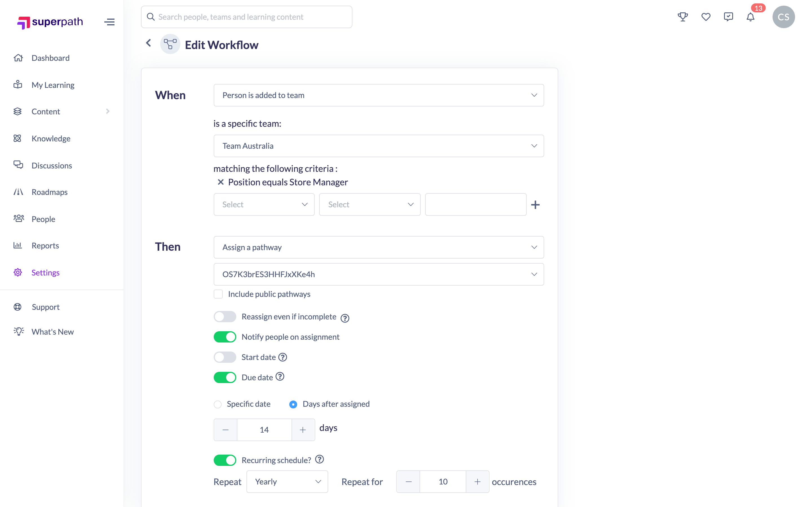The height and width of the screenshot is (507, 812).
Task: Open the Person is added to team dropdown
Action: click(378, 95)
